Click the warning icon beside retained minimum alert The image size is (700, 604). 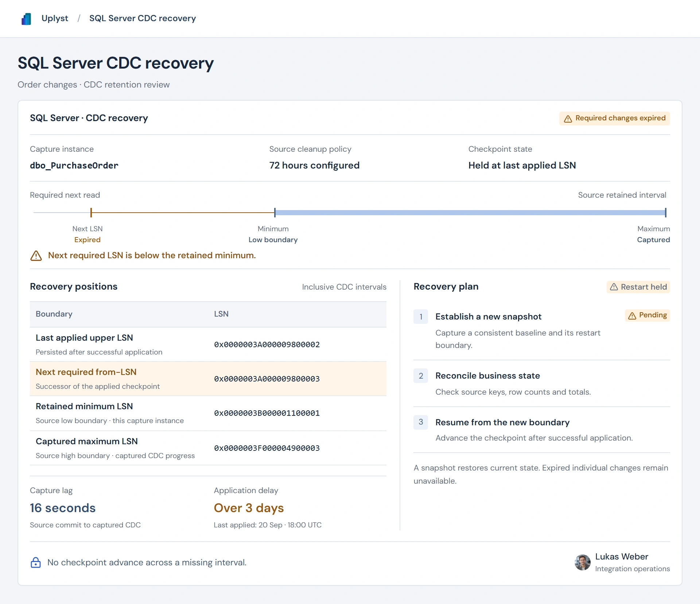36,255
